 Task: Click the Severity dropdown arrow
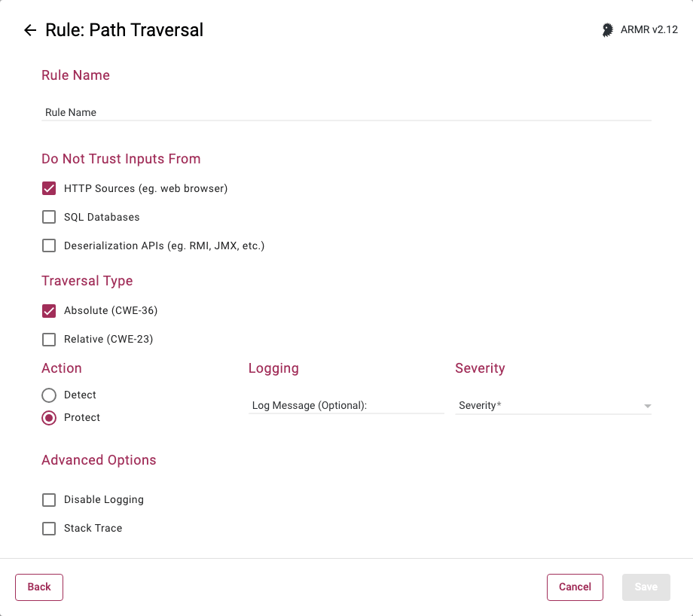(647, 406)
